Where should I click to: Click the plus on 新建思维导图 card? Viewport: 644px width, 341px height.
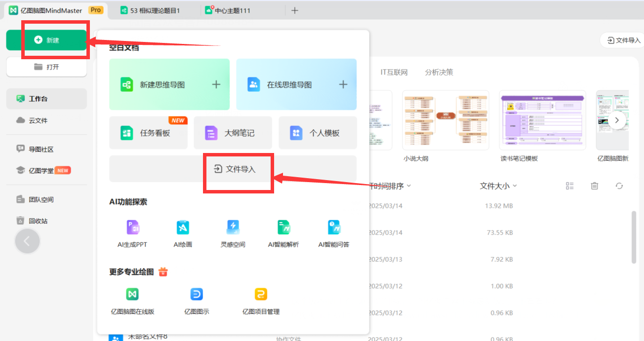216,84
